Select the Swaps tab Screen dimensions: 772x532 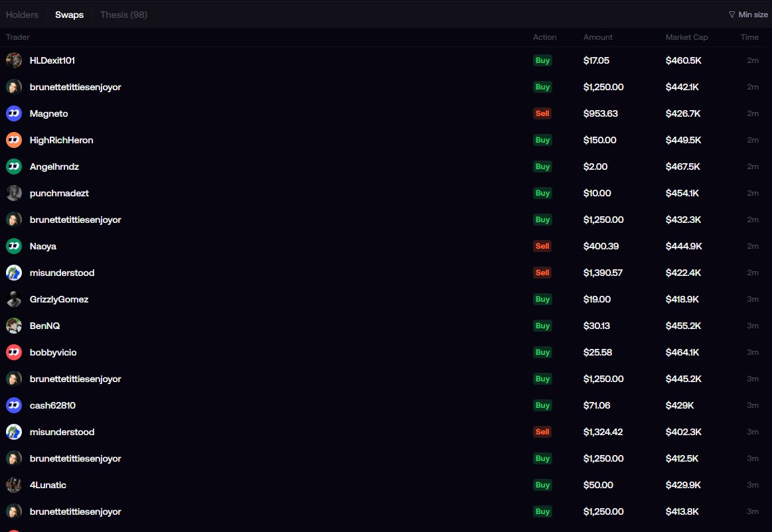point(70,15)
